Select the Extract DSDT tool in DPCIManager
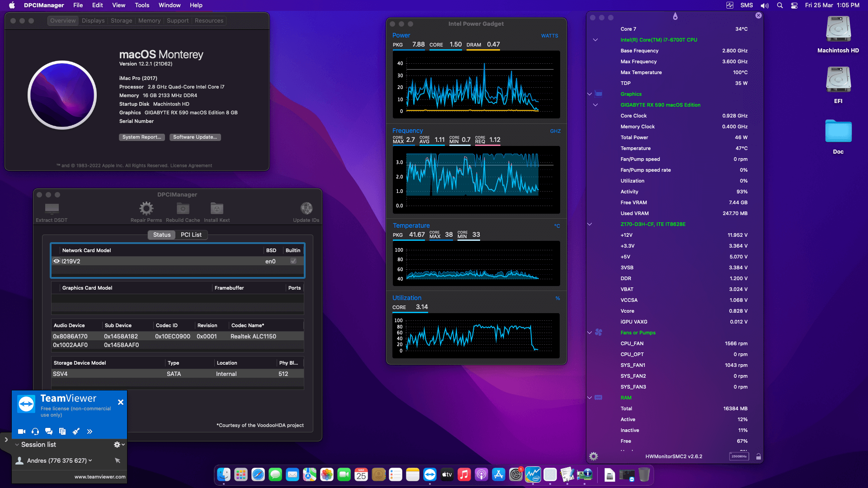Screen dimensions: 868x488 tap(52, 210)
